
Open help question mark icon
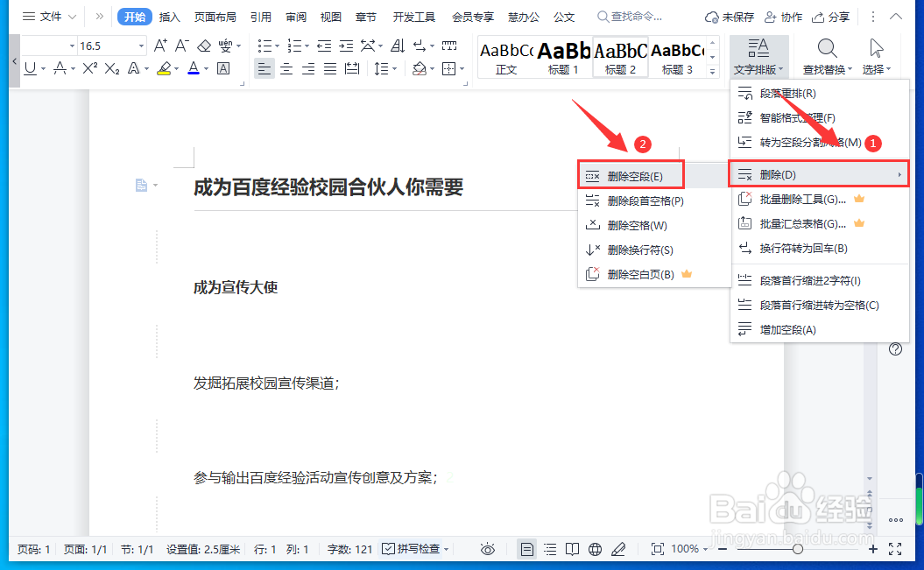pos(895,349)
